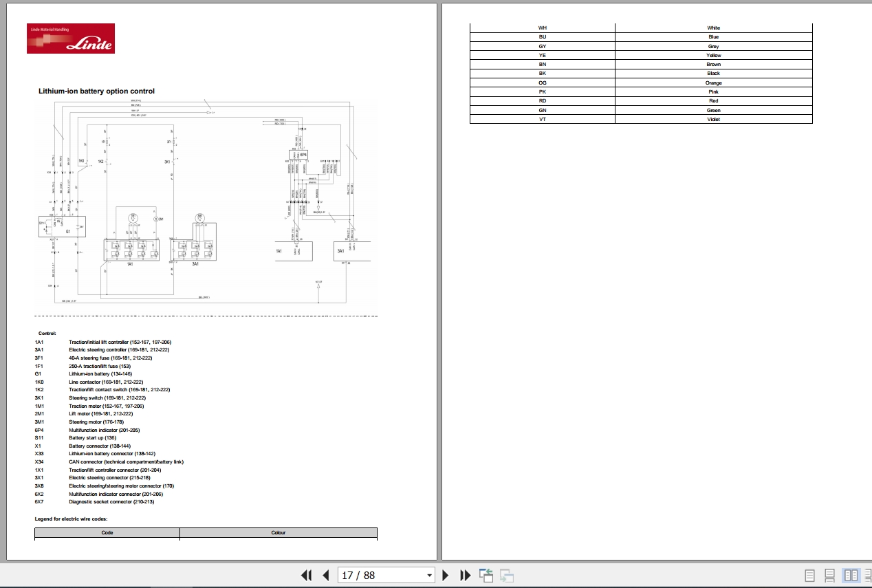The height and width of the screenshot is (588, 872).
Task: Click 'Battery connector (138-144)' text
Action: pyautogui.click(x=99, y=446)
